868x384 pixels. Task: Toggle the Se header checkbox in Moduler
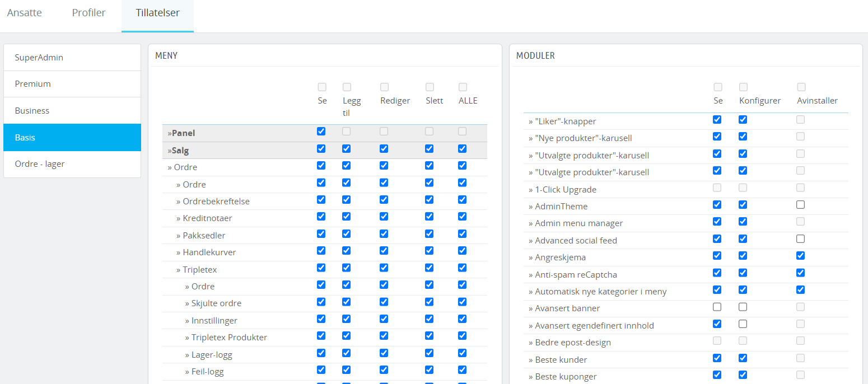(718, 87)
